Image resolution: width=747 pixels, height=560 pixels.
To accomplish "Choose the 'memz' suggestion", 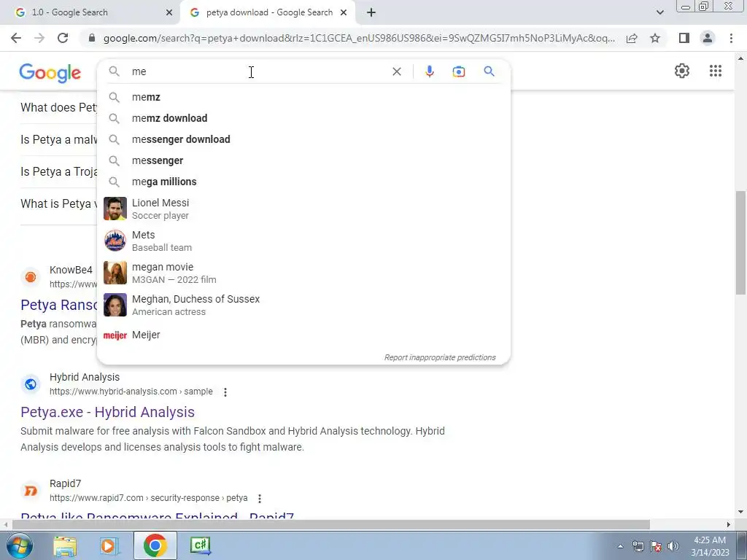I will (x=303, y=97).
